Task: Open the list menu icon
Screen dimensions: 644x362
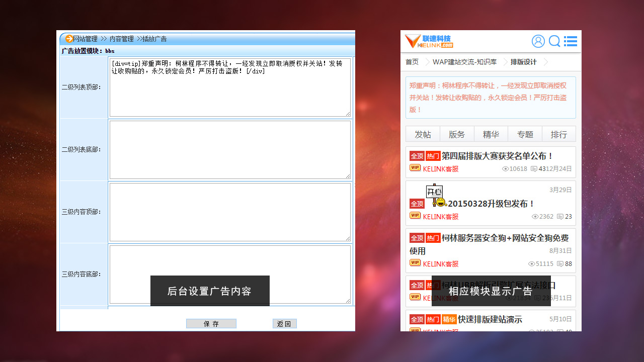Action: [571, 41]
